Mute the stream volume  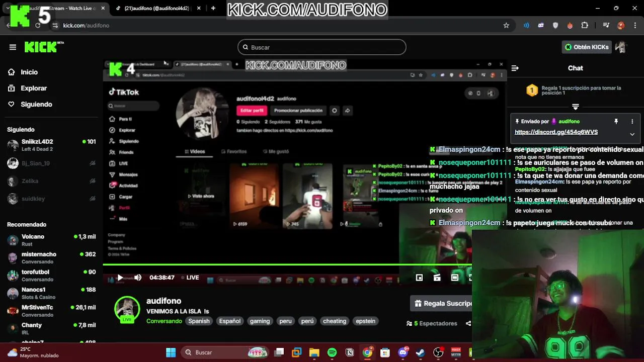tap(138, 278)
